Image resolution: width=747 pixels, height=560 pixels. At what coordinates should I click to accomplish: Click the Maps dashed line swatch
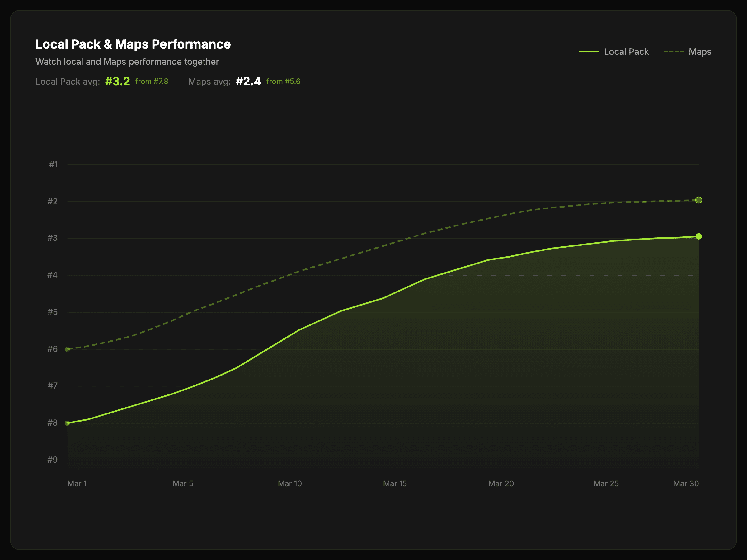click(x=674, y=52)
